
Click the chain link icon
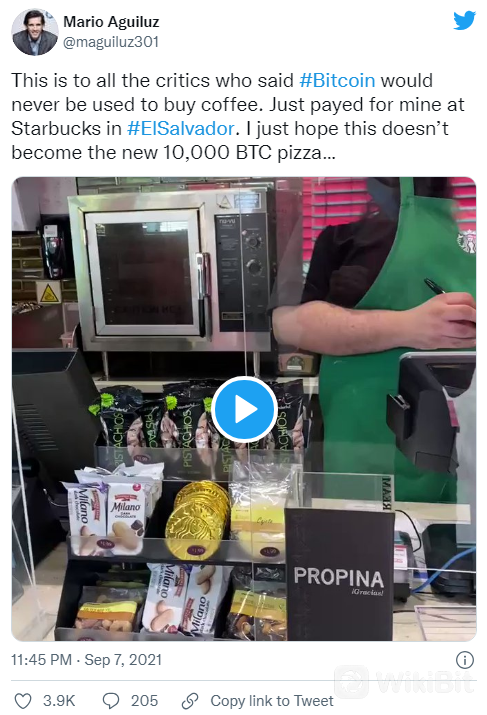point(190,701)
